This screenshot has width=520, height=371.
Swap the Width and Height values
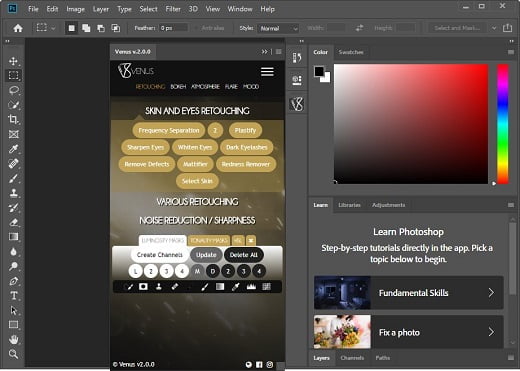[359, 28]
